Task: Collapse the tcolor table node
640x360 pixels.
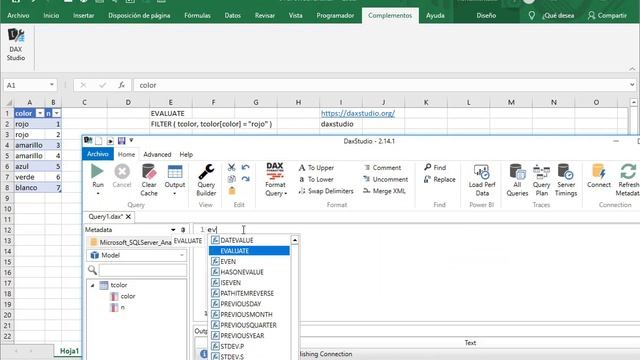Action: (93, 285)
